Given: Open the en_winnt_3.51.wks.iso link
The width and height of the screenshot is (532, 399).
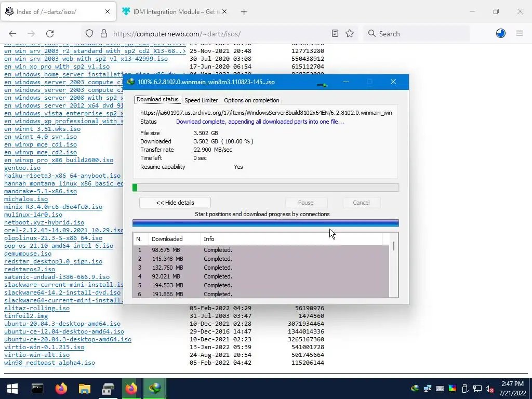Looking at the screenshot, I should 42,129.
